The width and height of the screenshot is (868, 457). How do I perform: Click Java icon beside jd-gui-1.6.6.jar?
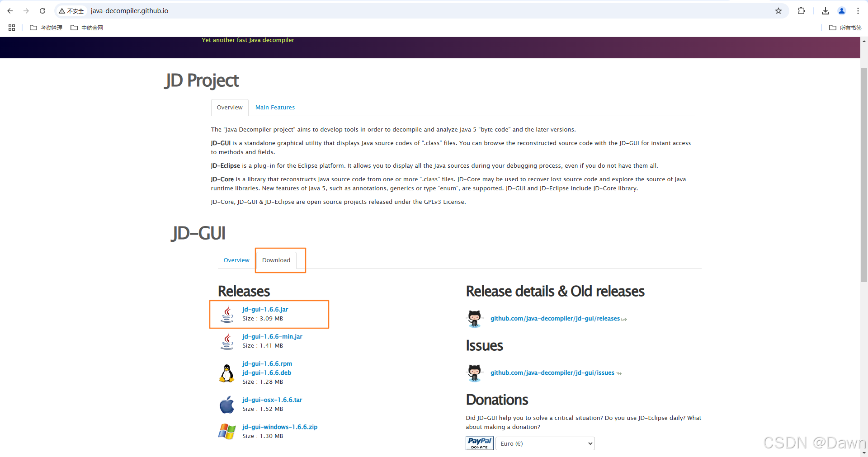pyautogui.click(x=227, y=314)
